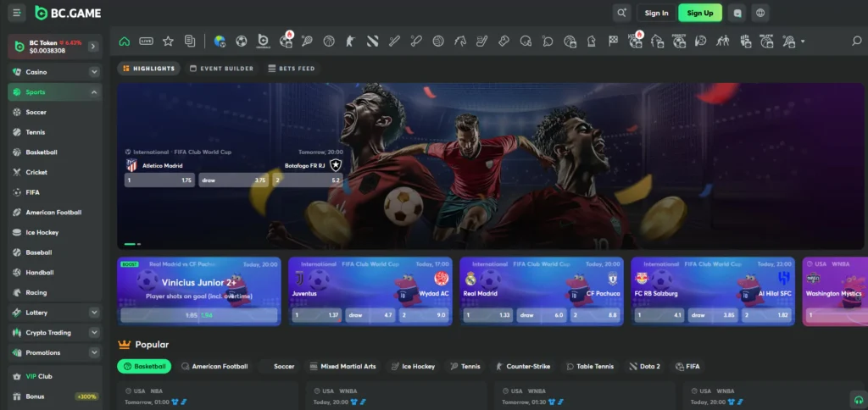Screen dimensions: 868x410
Task: Select tennis racket icon in sports bar
Action: pos(307,41)
